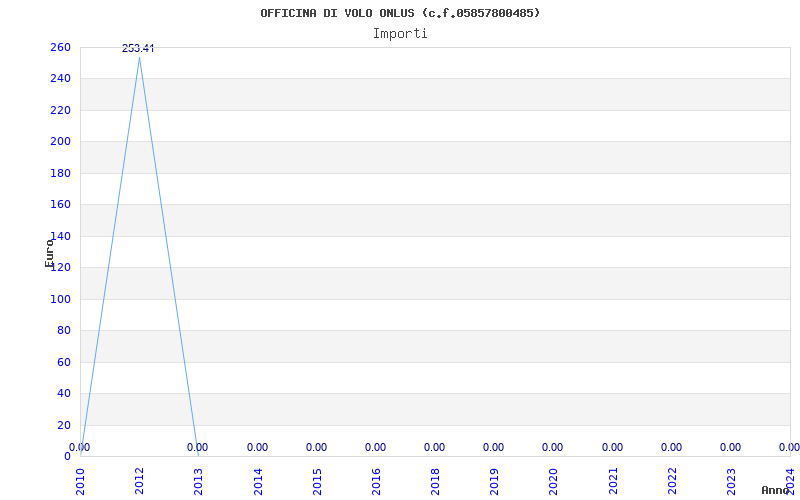Select the Importi subtitle

point(400,34)
